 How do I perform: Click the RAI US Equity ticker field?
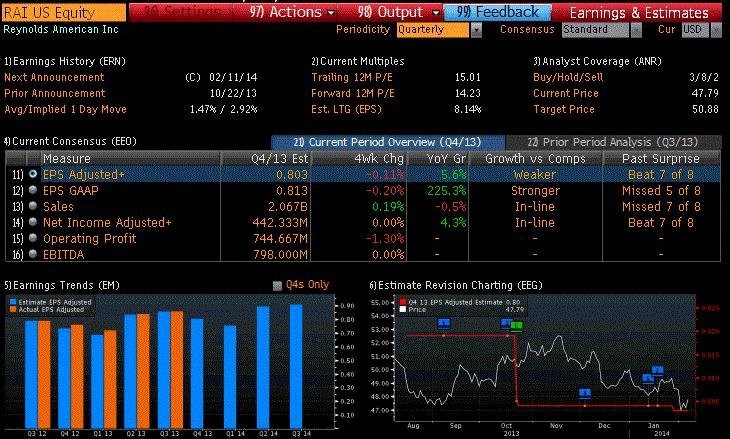(64, 13)
